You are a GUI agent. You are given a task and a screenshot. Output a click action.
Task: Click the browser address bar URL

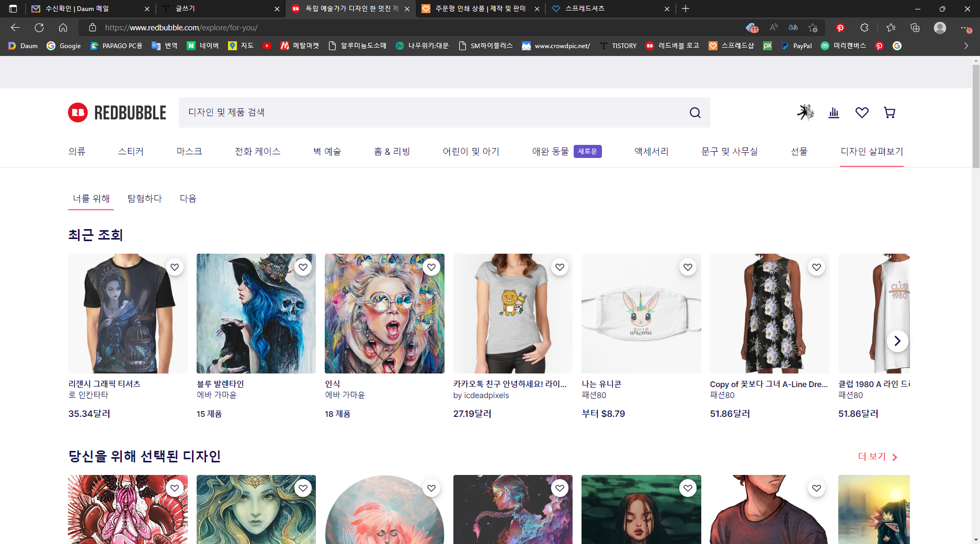[x=181, y=28]
